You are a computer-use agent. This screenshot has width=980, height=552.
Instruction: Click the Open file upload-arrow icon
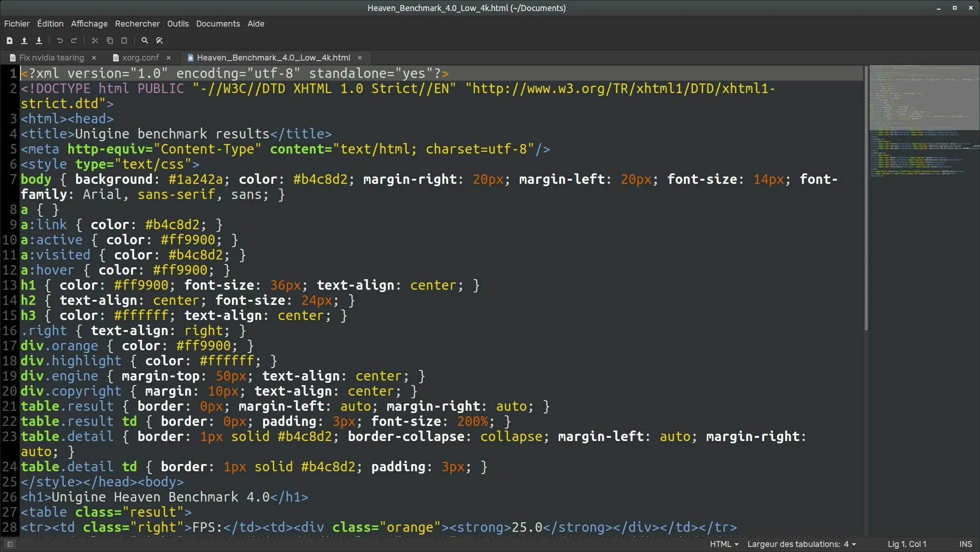coord(24,41)
